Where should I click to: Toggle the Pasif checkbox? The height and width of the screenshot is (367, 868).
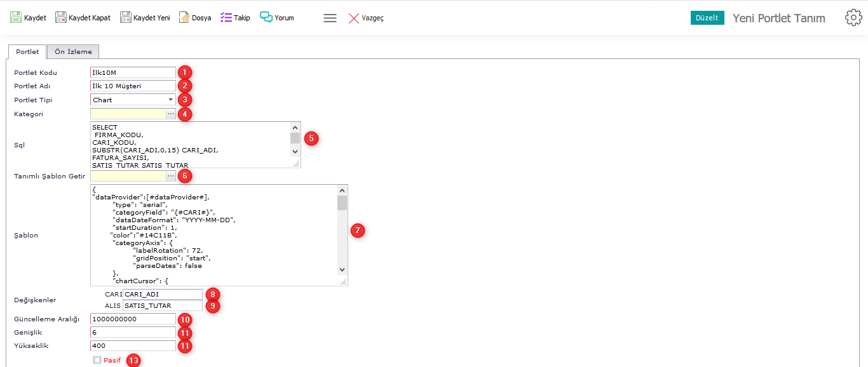(x=97, y=360)
